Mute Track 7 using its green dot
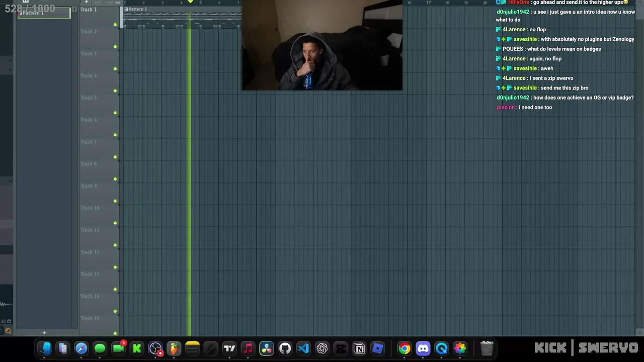This screenshot has height=362, width=644. pyautogui.click(x=115, y=157)
